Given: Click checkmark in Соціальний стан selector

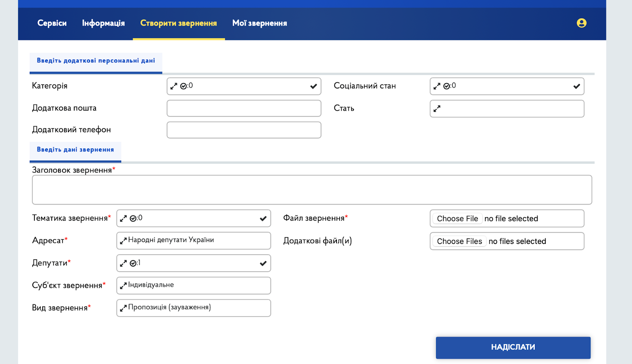Looking at the screenshot, I should point(576,86).
